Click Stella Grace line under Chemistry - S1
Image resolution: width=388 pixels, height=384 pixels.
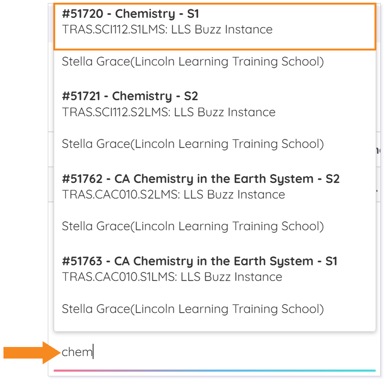[193, 62]
